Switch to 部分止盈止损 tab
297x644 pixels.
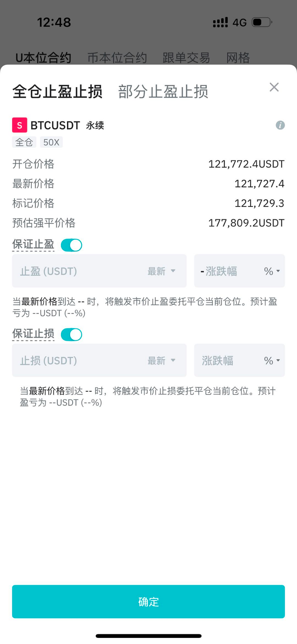coord(163,92)
